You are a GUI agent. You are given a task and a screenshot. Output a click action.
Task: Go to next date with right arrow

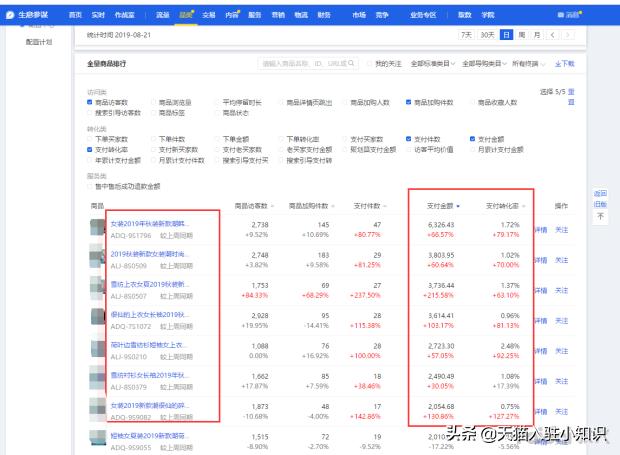(x=568, y=35)
